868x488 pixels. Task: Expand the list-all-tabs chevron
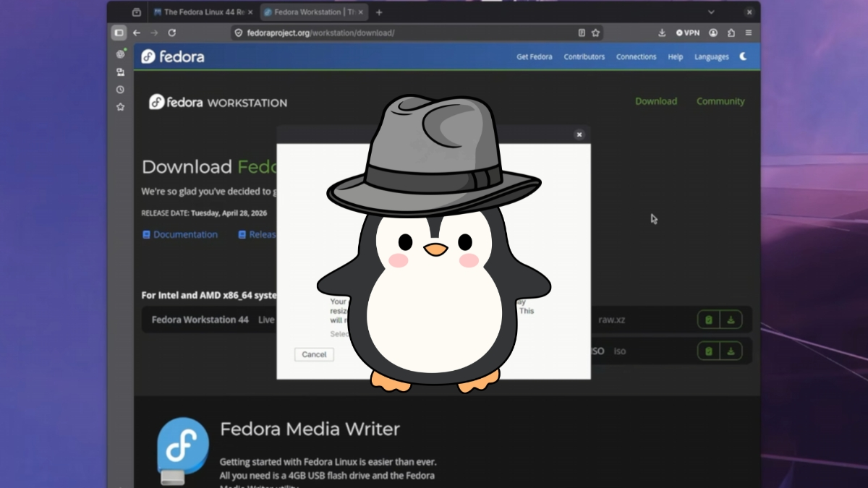(x=711, y=12)
